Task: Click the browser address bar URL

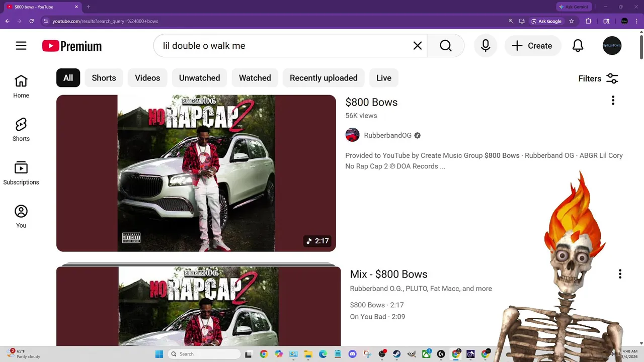Action: pos(105,21)
